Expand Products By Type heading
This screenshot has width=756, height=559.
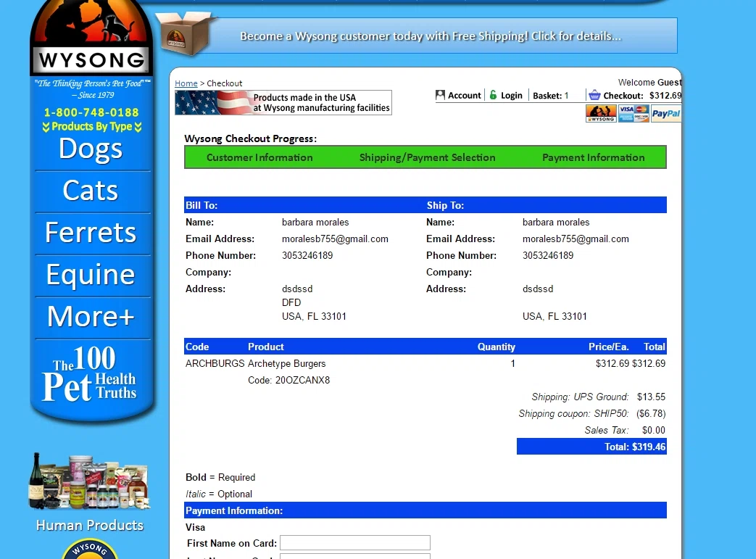pos(91,127)
